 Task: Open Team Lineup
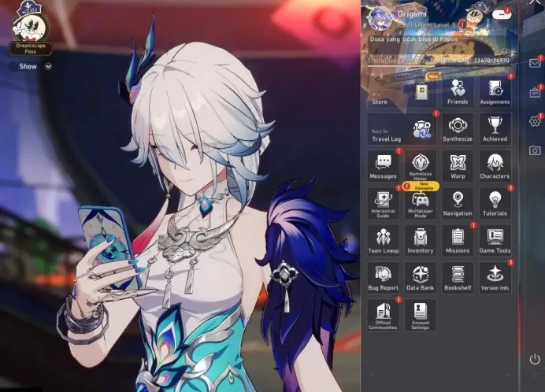(383, 241)
